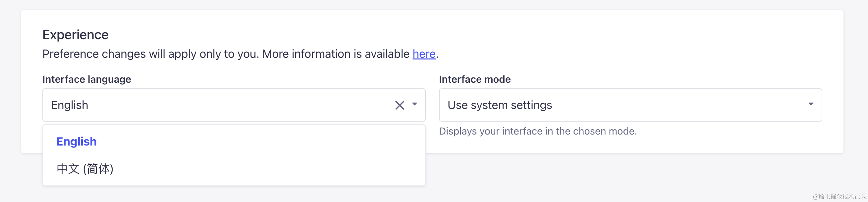The width and height of the screenshot is (868, 202).
Task: Click the watermark text at bottom right
Action: coord(839,196)
